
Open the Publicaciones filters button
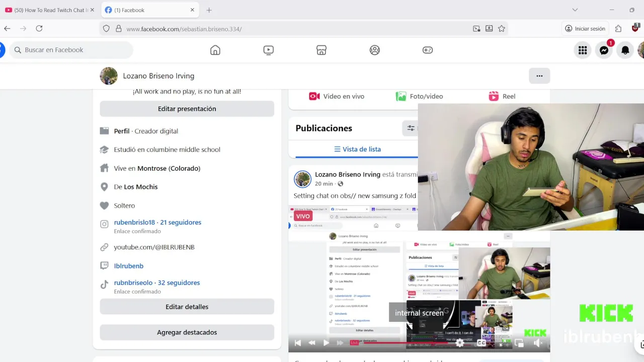[410, 128]
